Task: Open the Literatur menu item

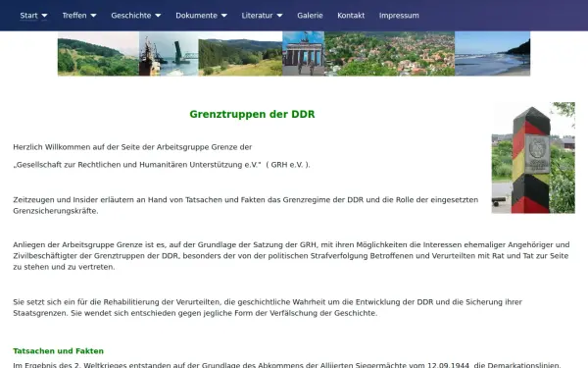Action: pyautogui.click(x=257, y=16)
